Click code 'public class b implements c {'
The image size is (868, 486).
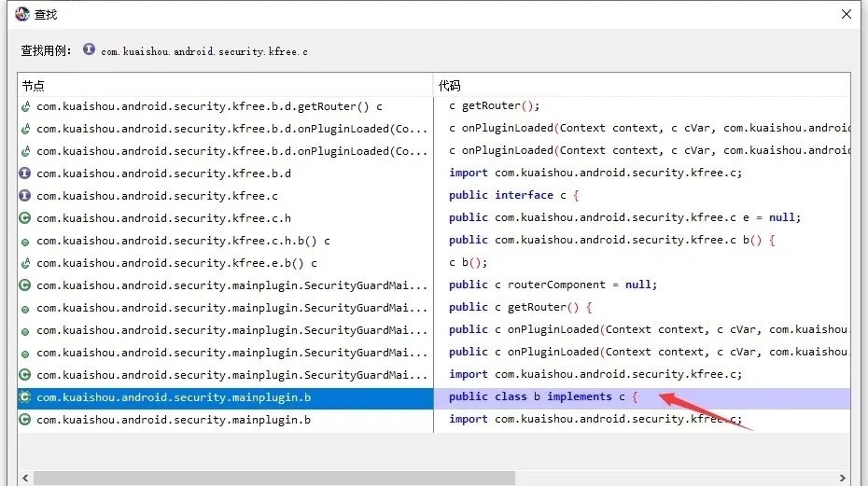click(543, 396)
